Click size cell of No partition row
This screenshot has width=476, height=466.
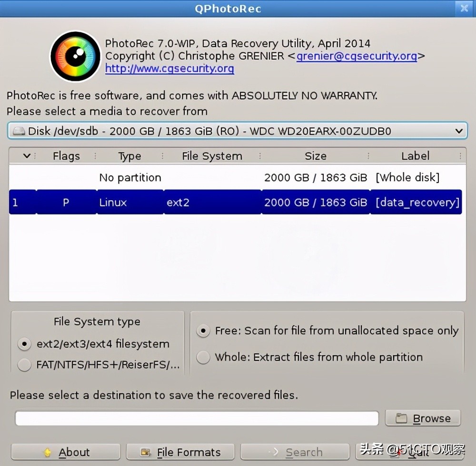[316, 177]
